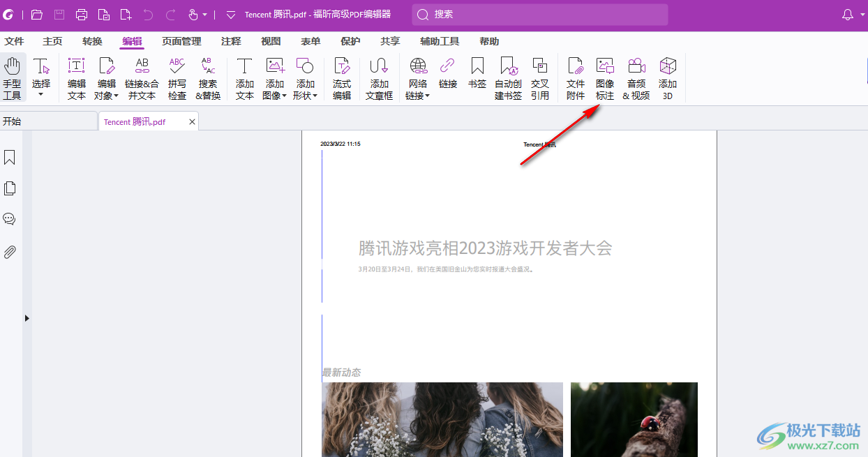Screen dimensions: 868x457
Task: Expand the left navigation panel arrow
Action: tap(27, 318)
